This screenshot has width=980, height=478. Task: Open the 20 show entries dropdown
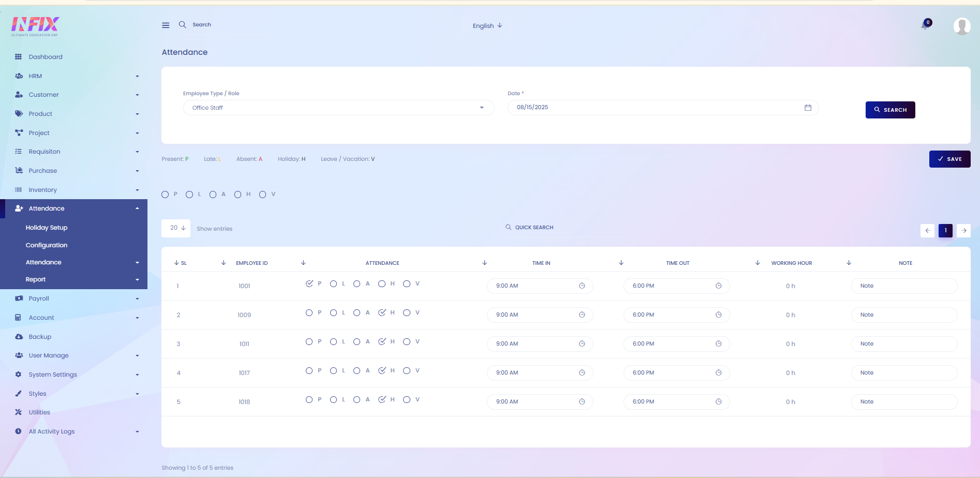click(x=176, y=228)
